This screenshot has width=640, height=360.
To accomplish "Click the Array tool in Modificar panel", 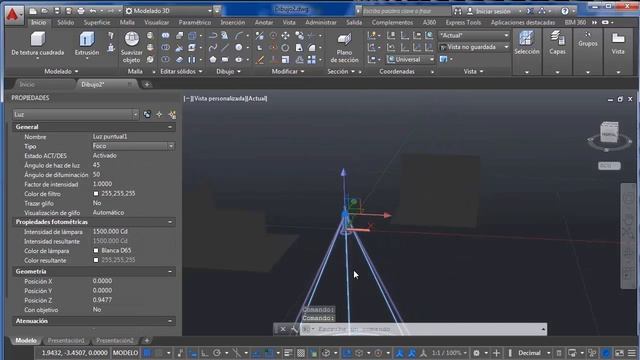I will click(x=311, y=60).
